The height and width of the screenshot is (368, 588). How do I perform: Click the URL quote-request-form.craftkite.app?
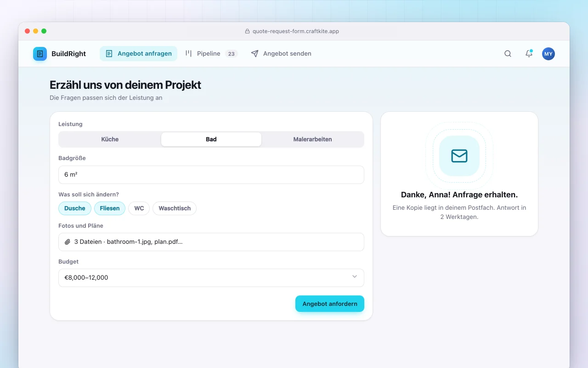pos(296,31)
